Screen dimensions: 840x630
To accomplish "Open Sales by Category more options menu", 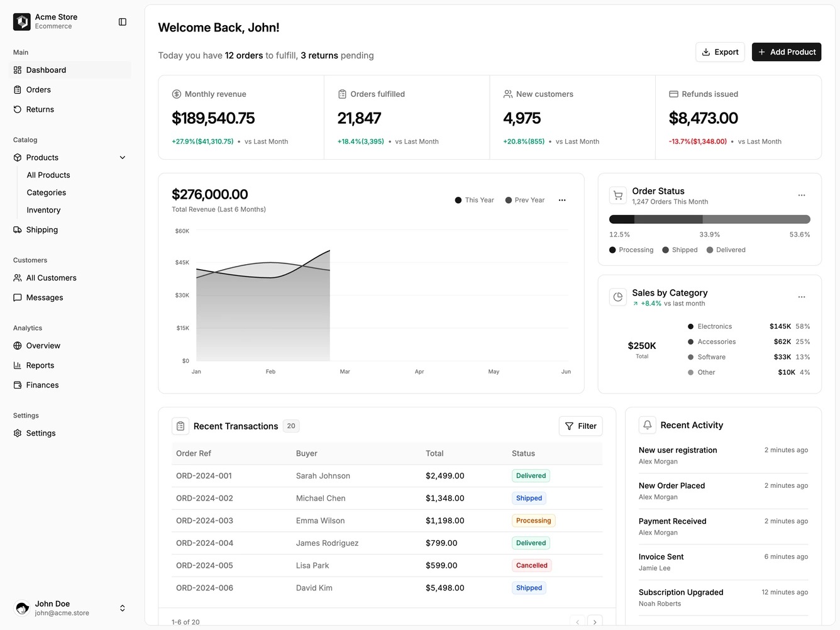I will [802, 297].
